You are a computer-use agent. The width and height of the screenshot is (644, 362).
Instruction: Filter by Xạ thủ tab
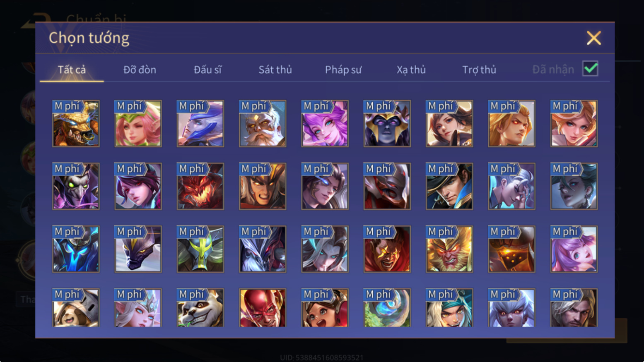[x=411, y=70]
